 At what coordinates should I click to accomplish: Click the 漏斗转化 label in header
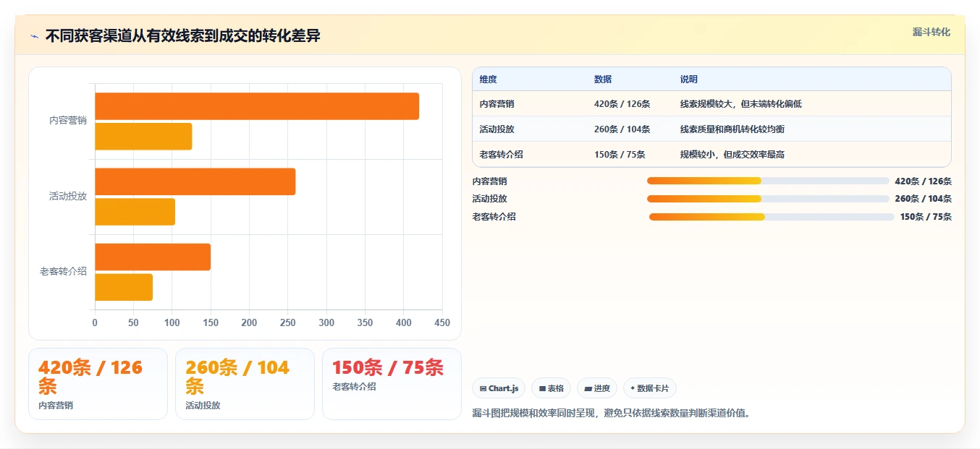click(931, 32)
